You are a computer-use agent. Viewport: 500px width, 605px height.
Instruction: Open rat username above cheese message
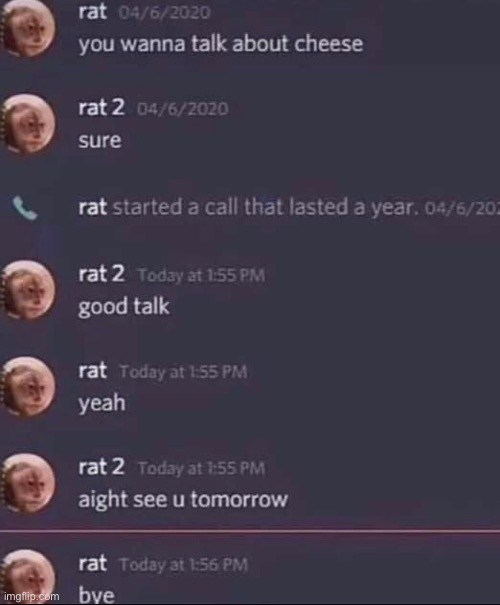point(93,12)
